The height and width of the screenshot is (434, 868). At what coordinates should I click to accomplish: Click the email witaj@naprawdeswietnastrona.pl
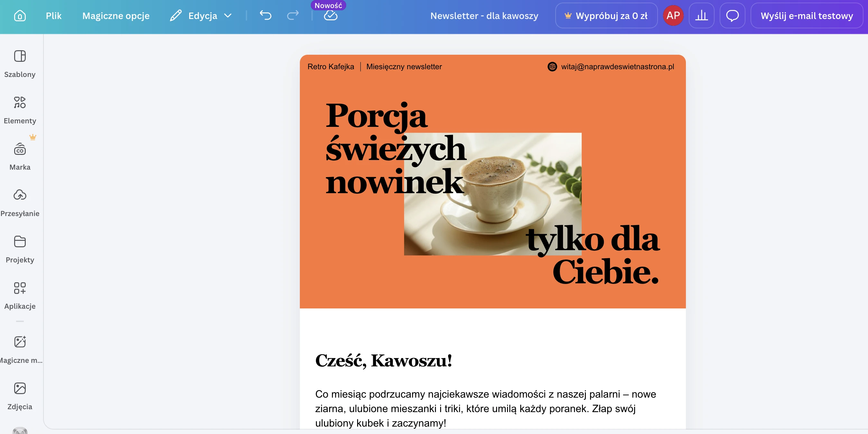pos(617,66)
